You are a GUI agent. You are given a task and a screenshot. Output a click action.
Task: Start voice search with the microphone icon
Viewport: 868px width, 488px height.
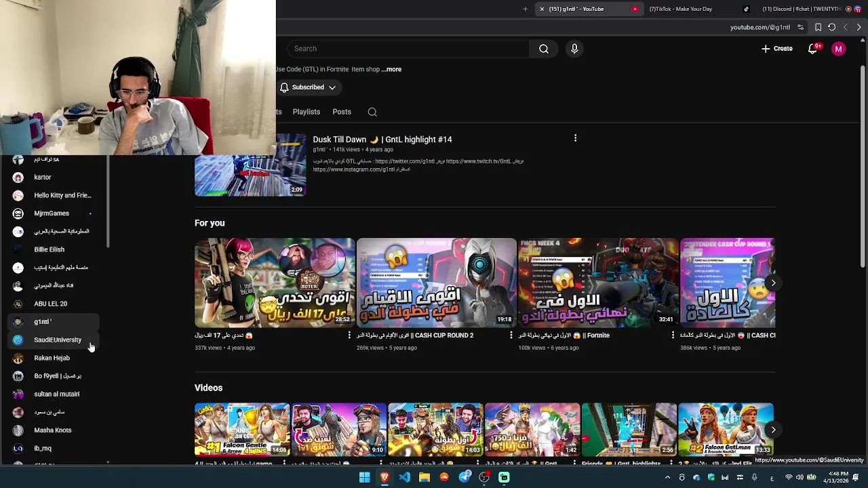(574, 49)
